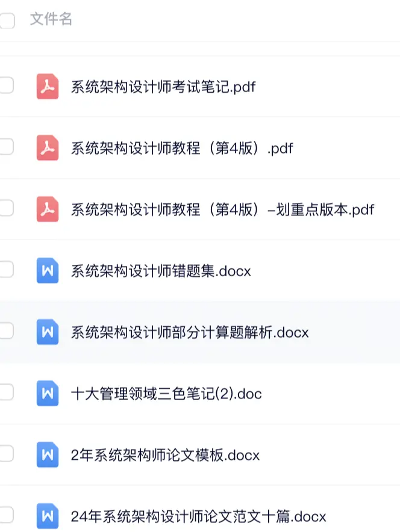Open 系统架构设计师教程（第4版）.pdf file name
This screenshot has width=400, height=532.
pos(182,147)
